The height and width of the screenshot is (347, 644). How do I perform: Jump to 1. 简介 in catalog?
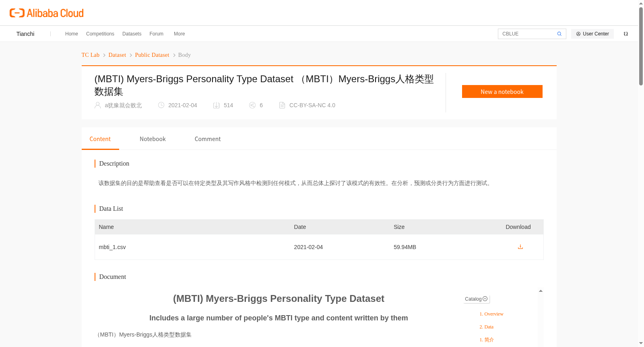pos(487,340)
